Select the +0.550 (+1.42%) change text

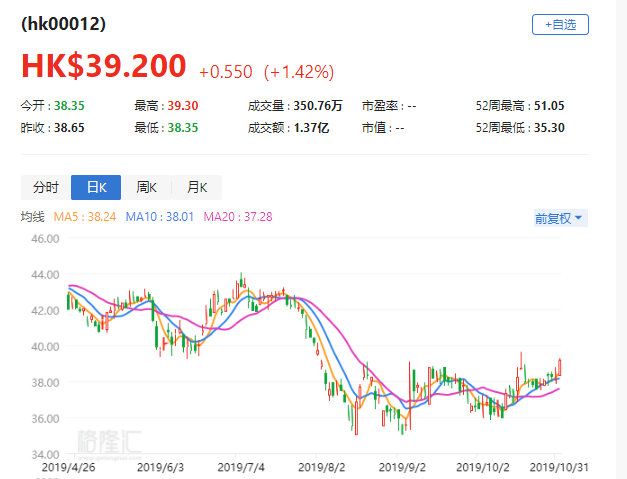pyautogui.click(x=266, y=72)
